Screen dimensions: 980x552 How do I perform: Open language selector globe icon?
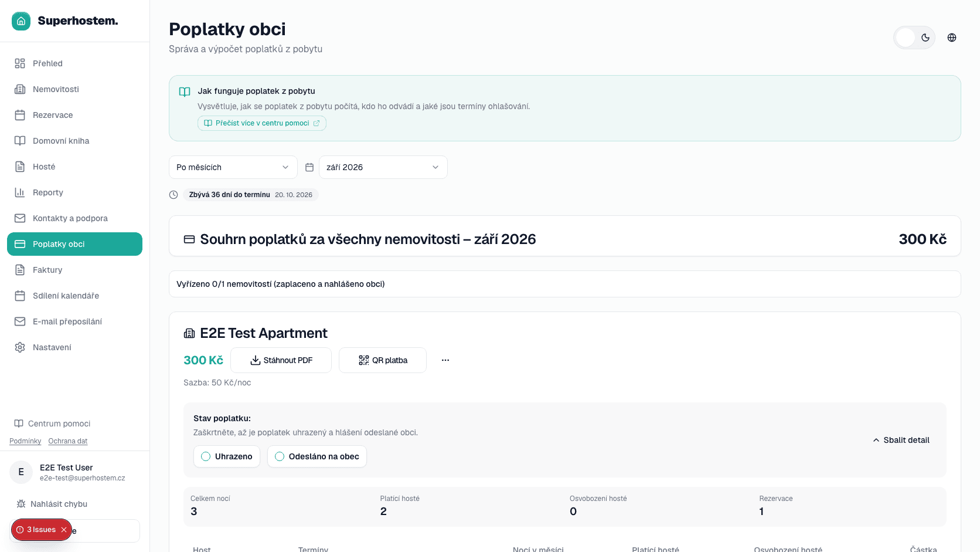(x=952, y=38)
